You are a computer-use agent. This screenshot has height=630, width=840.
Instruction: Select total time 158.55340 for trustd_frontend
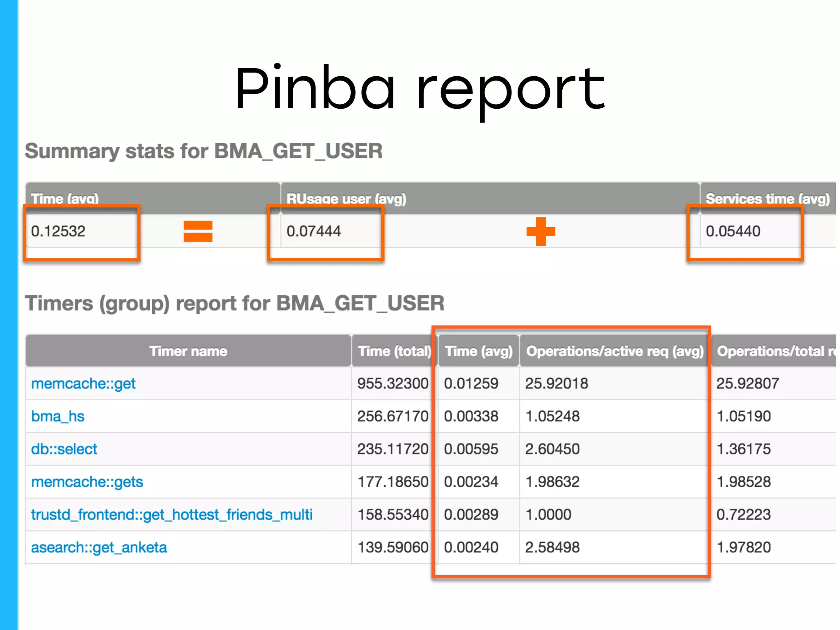coord(393,515)
